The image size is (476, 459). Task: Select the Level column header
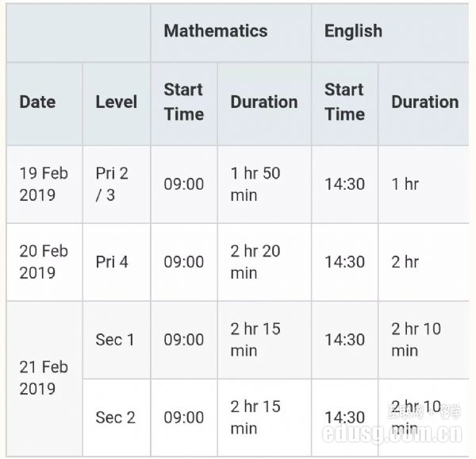point(116,102)
